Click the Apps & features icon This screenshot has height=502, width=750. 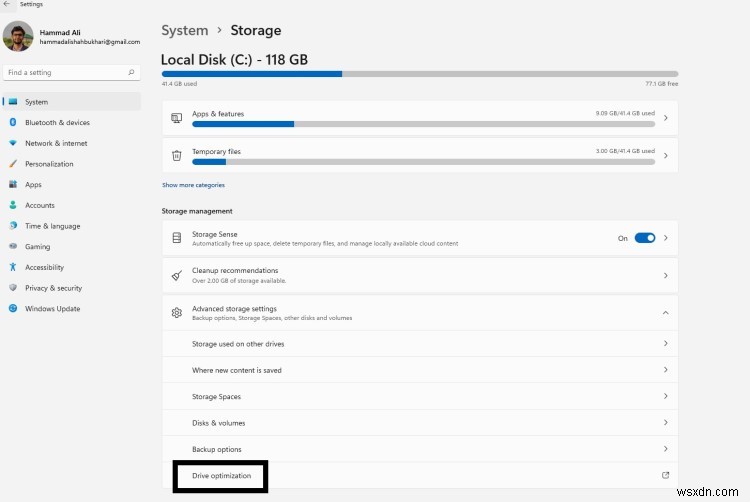pos(176,118)
